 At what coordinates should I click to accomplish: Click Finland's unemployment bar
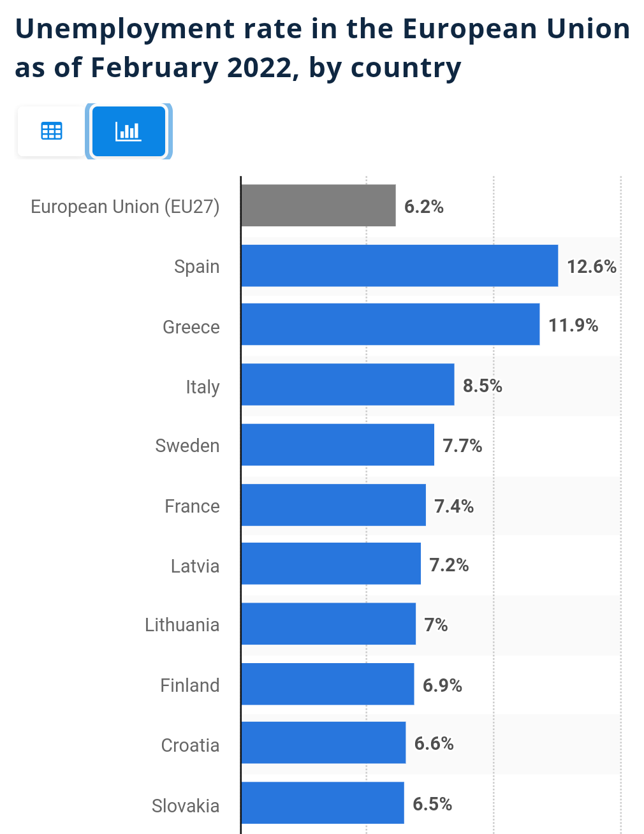[327, 684]
